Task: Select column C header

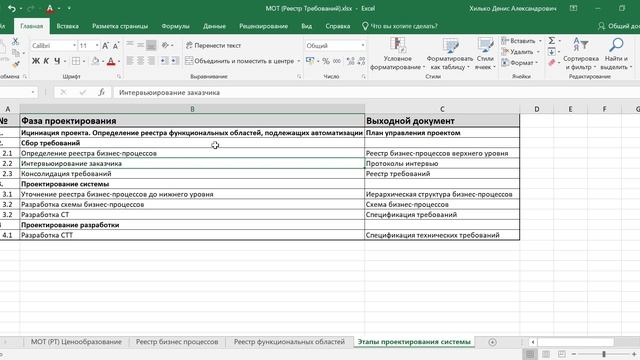Action: [x=442, y=109]
